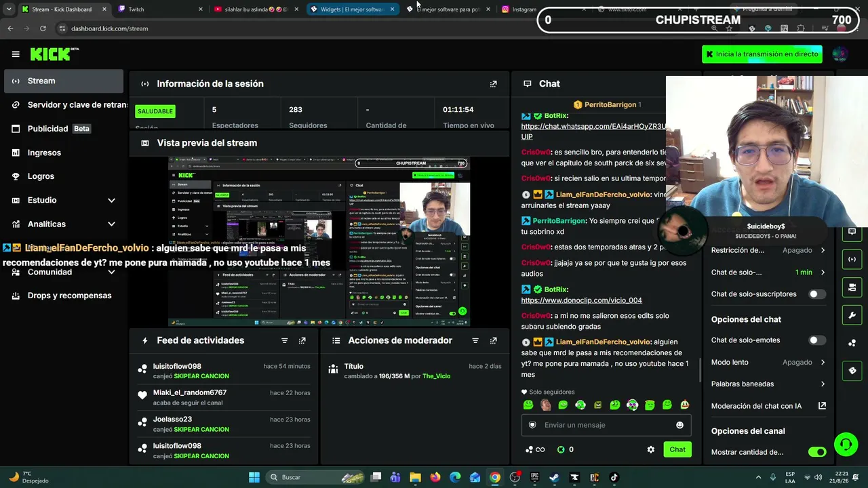Filter the Acciones de moderador list

coord(475,340)
